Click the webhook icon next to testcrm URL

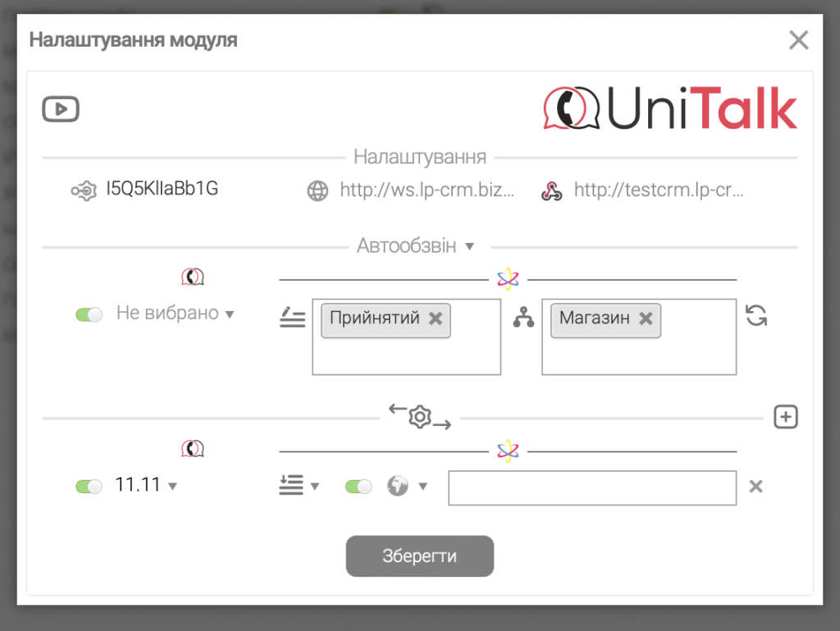tap(551, 191)
